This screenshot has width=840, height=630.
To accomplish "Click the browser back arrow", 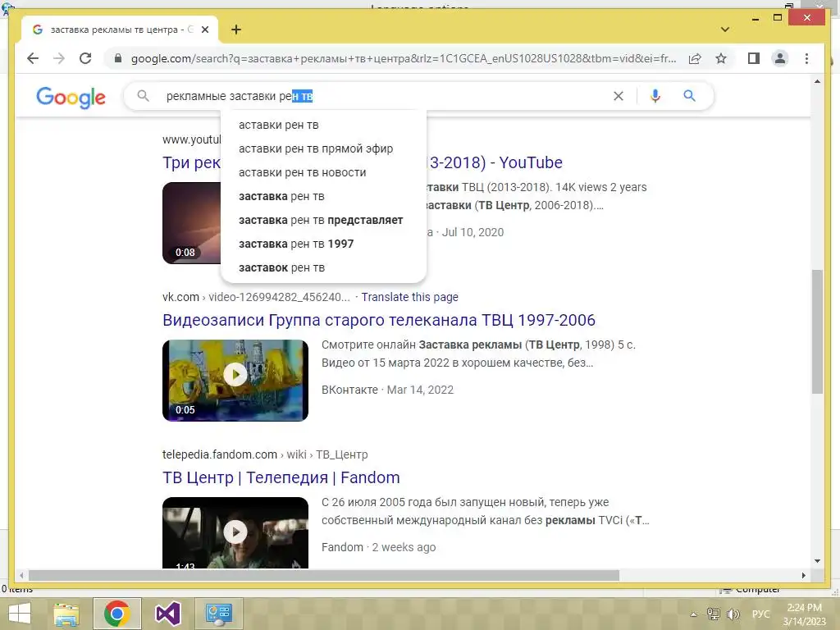I will point(33,58).
